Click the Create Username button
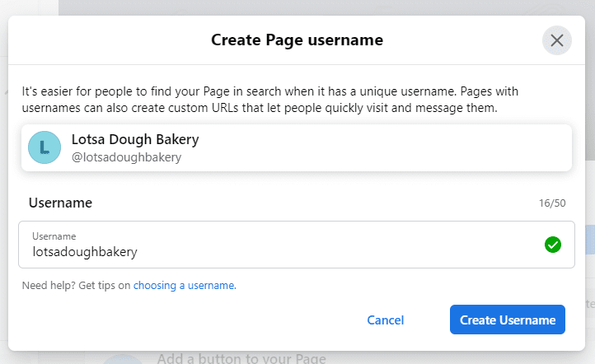The width and height of the screenshot is (595, 364). 508,320
